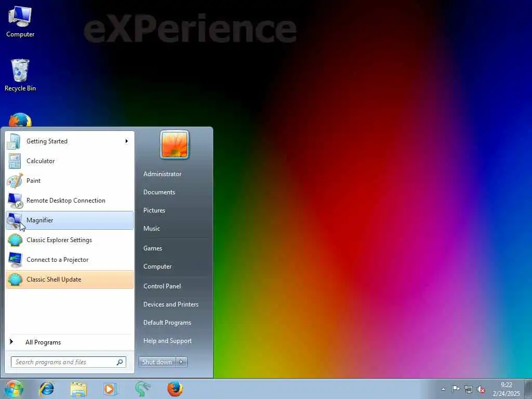Open Pictures from Start menu
Viewport: 532px width, 399px height.
click(x=154, y=211)
